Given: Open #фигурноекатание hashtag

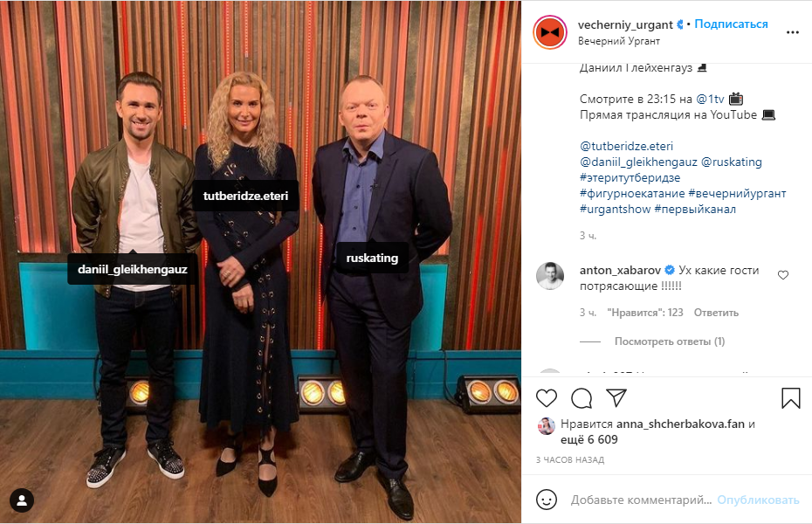Looking at the screenshot, I should coord(632,193).
